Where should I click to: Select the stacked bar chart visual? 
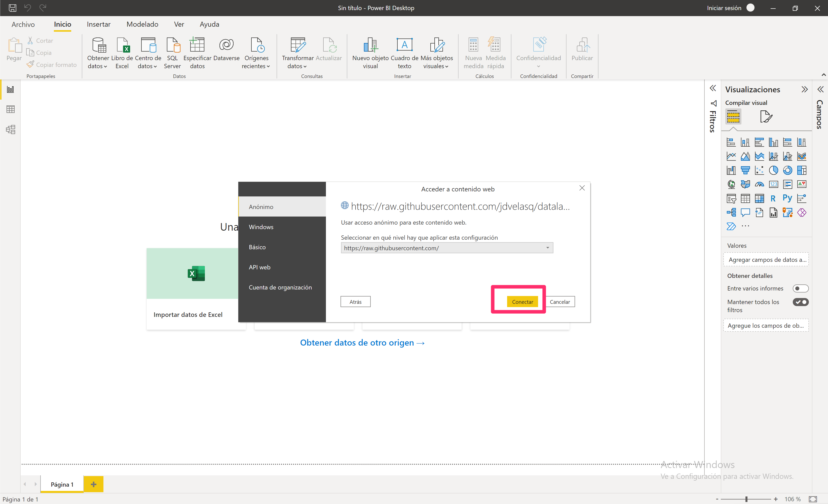[731, 142]
